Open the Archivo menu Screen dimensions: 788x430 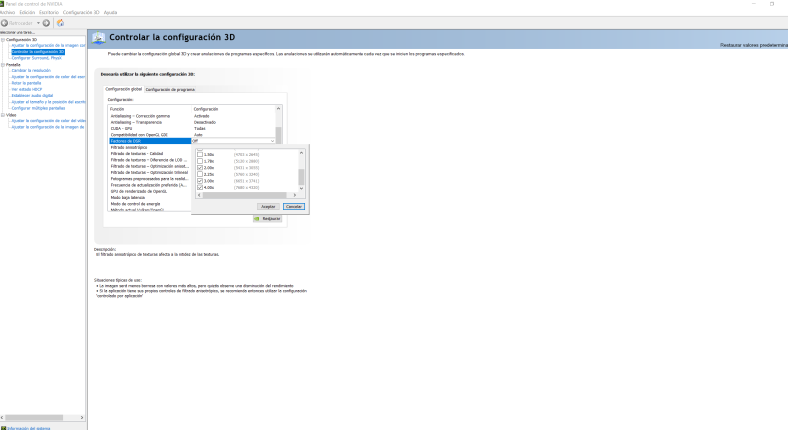pos(8,13)
